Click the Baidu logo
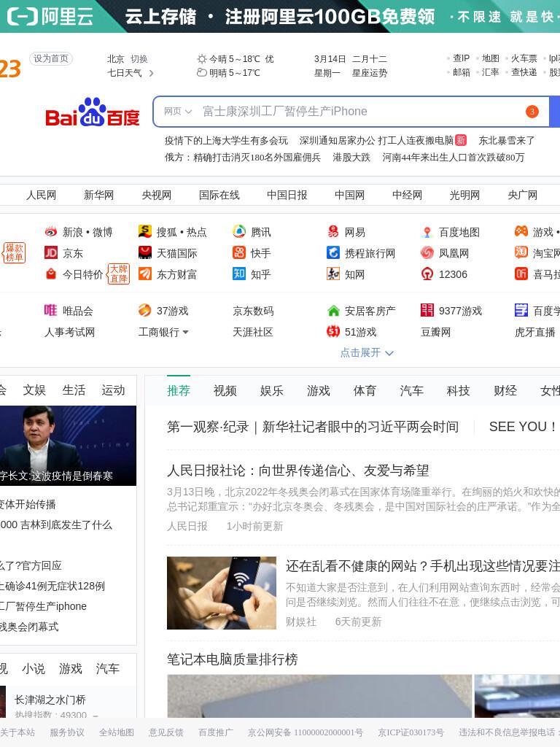 [93, 112]
